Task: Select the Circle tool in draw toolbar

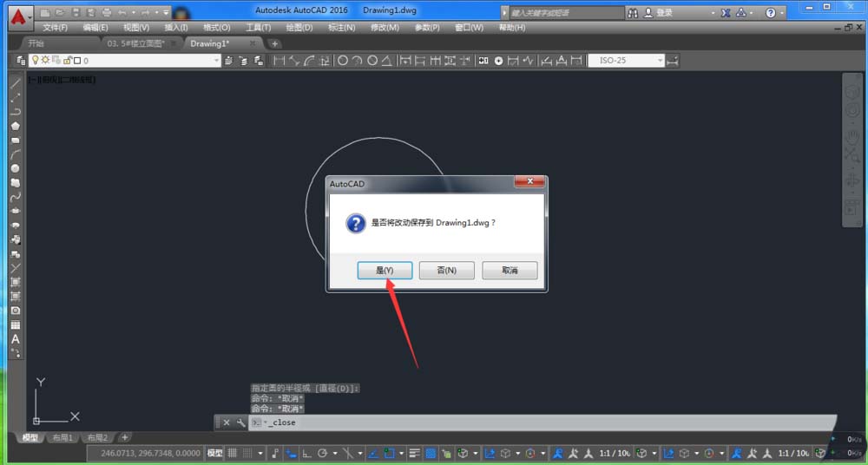Action: pyautogui.click(x=16, y=168)
